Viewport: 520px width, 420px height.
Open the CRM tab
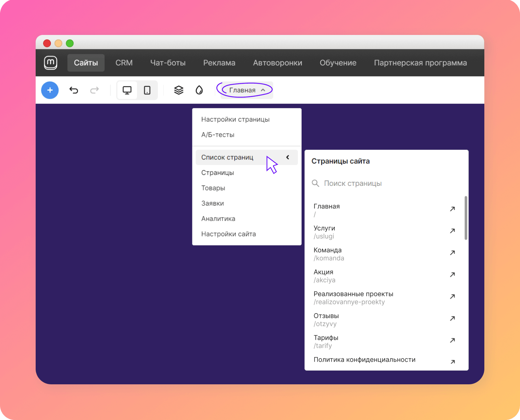tap(124, 63)
